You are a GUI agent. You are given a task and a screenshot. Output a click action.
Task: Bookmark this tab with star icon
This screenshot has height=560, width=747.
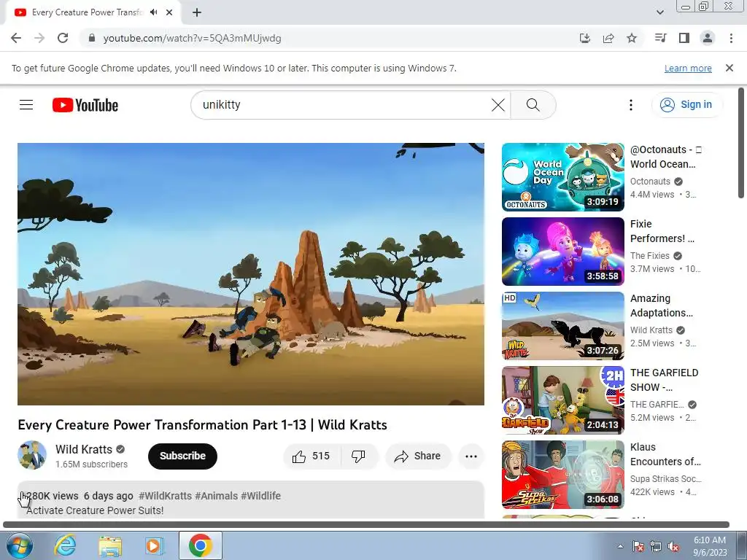coord(632,38)
